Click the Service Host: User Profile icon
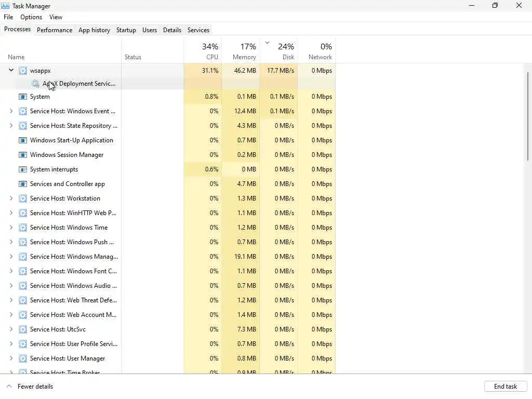Viewport: 532px width, 399px height. 23,344
